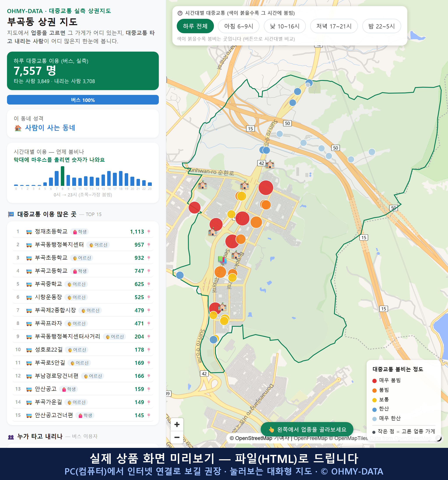Open the OpenFreeMap attribution link
This screenshot has width=448, height=480.
310,438
